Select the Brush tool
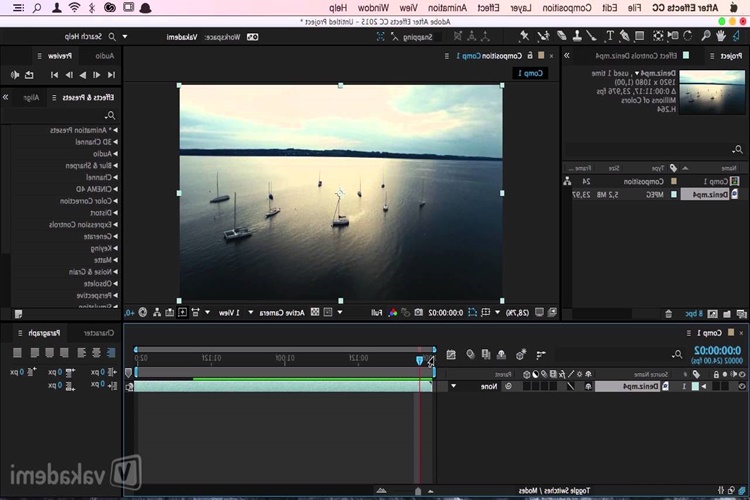 [592, 36]
